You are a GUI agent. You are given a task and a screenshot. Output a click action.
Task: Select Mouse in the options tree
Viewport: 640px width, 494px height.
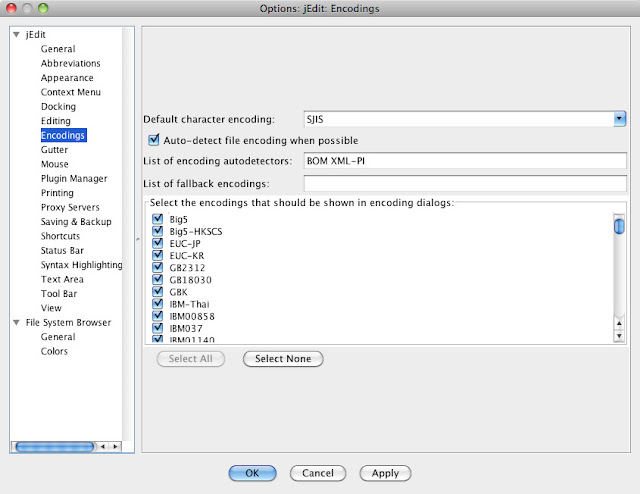pyautogui.click(x=55, y=164)
